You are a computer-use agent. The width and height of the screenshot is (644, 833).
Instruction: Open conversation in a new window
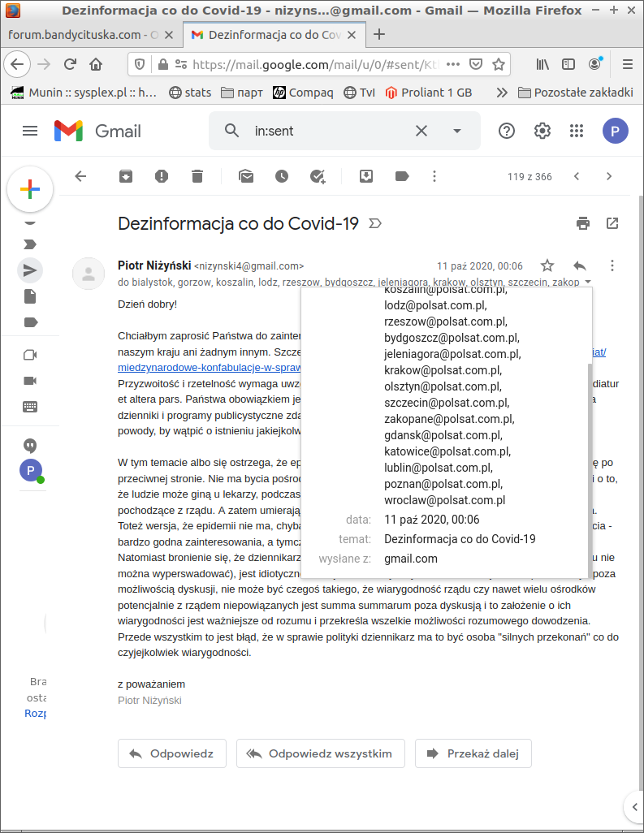(x=612, y=223)
